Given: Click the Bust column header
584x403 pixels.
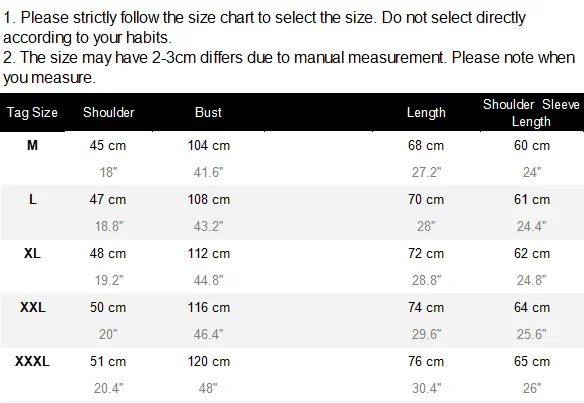Looking at the screenshot, I should pos(208,112).
